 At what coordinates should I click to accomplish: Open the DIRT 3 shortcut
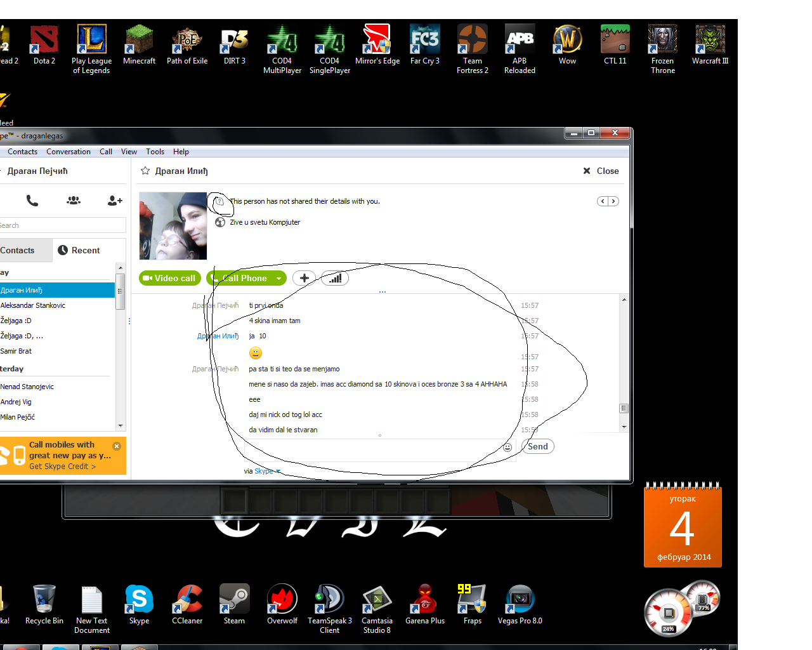point(234,44)
